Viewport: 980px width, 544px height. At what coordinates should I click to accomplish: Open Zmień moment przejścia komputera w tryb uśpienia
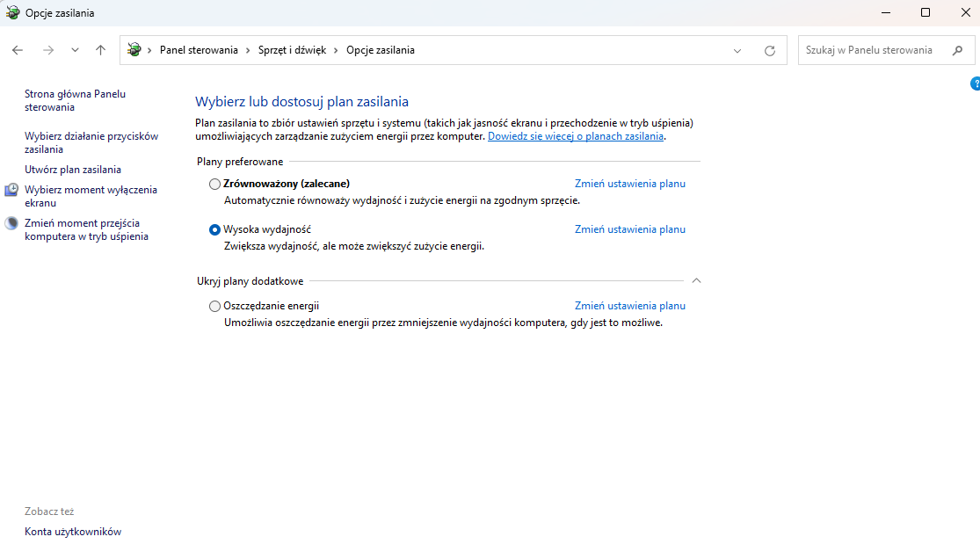pyautogui.click(x=86, y=229)
